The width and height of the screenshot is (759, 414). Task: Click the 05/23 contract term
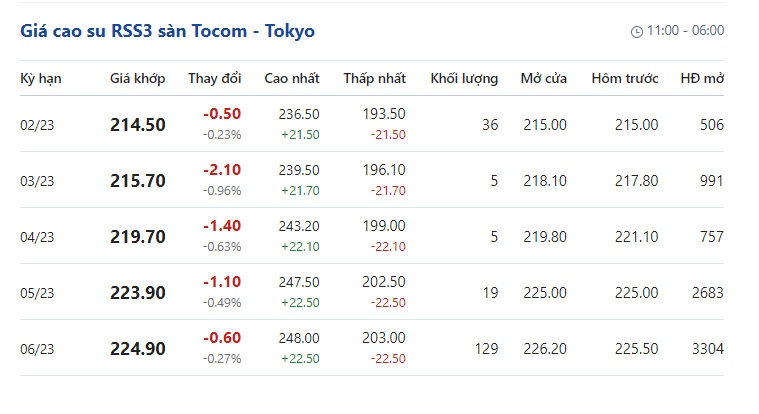point(37,293)
